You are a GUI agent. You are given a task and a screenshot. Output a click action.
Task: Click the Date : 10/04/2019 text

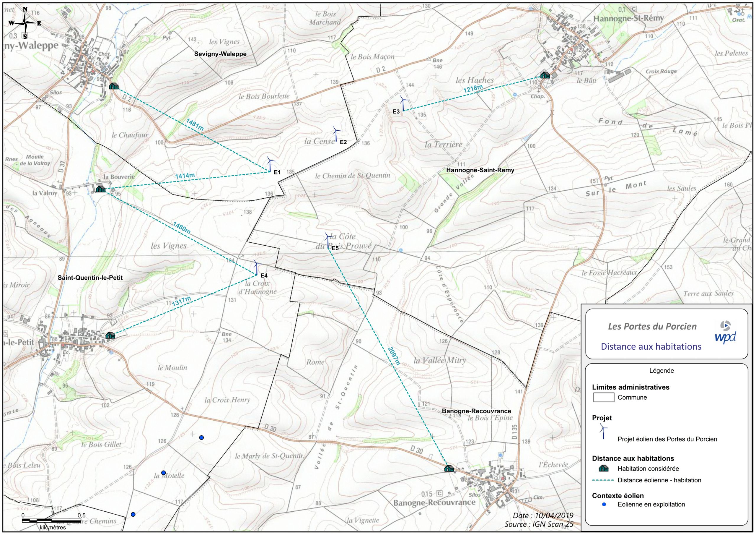point(543,515)
